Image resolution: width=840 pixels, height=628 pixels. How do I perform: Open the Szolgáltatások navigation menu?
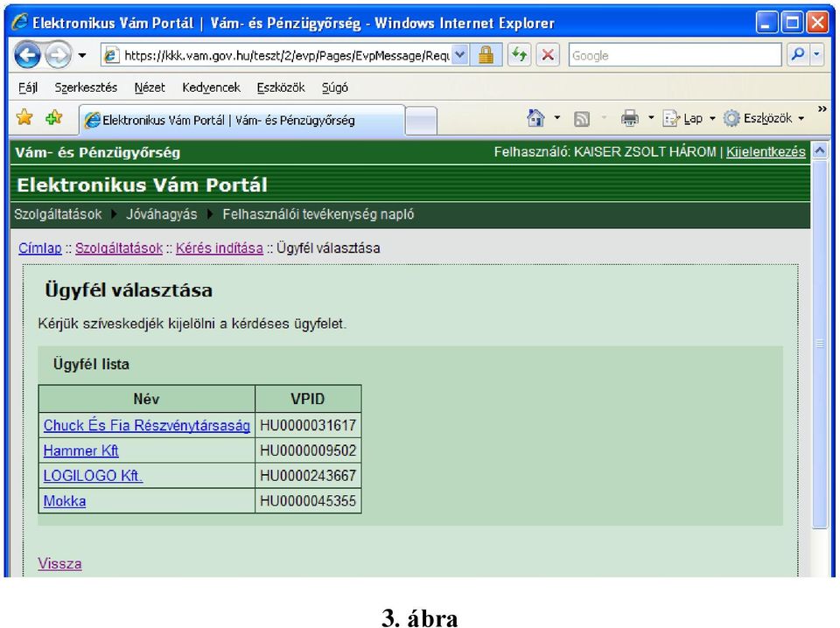pyautogui.click(x=58, y=214)
